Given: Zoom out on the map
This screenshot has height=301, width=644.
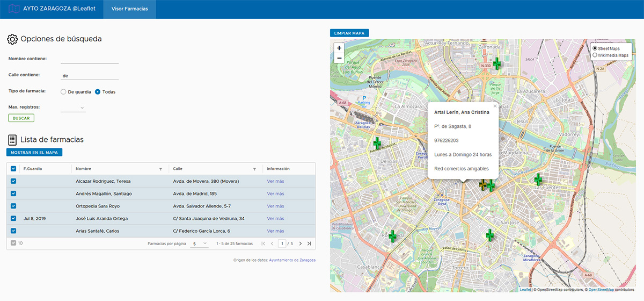Looking at the screenshot, I should 339,58.
